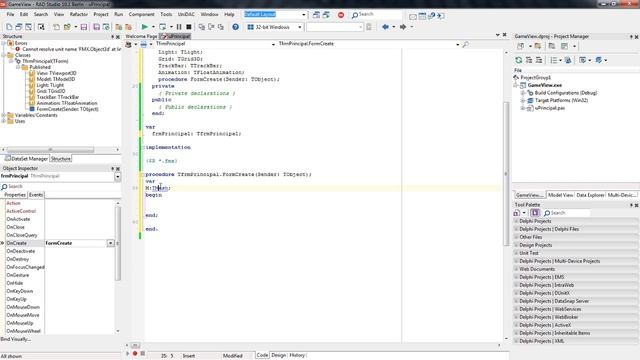Click the magnifier icon beside method combo
The image size is (640, 360).
[465, 44]
